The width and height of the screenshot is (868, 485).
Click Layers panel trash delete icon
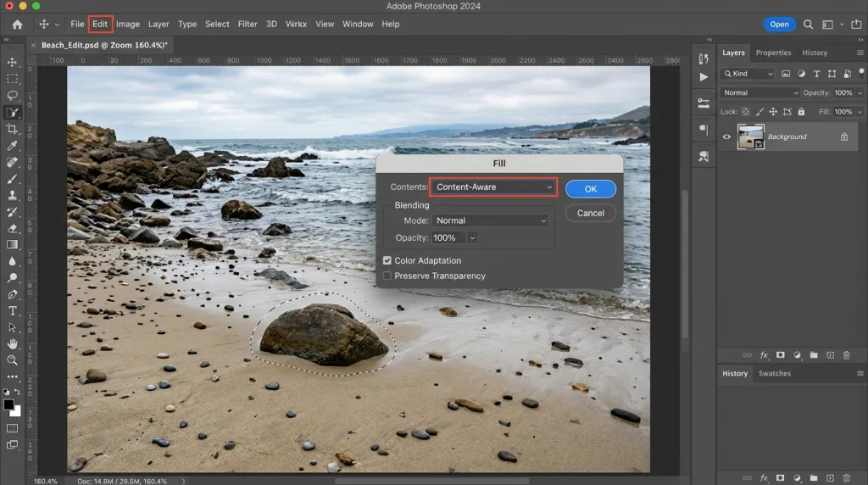coord(847,355)
